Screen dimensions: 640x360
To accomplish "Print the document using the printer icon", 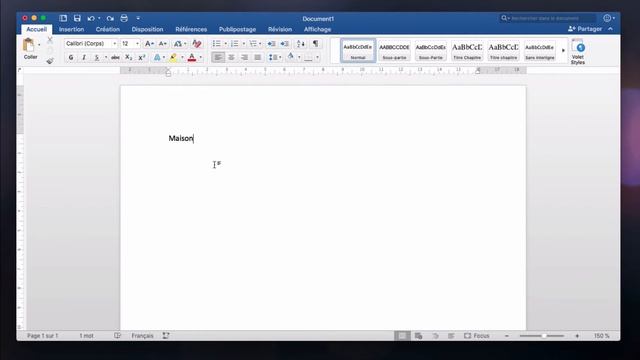I will [x=124, y=18].
